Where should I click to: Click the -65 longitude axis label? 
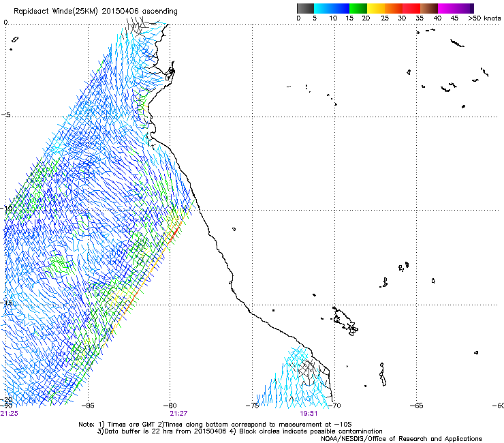(x=417, y=406)
